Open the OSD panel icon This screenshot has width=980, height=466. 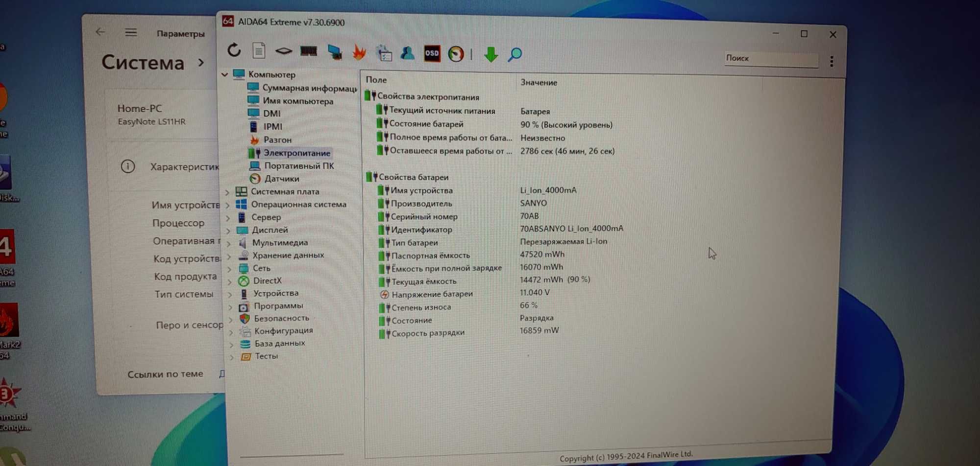coord(432,53)
